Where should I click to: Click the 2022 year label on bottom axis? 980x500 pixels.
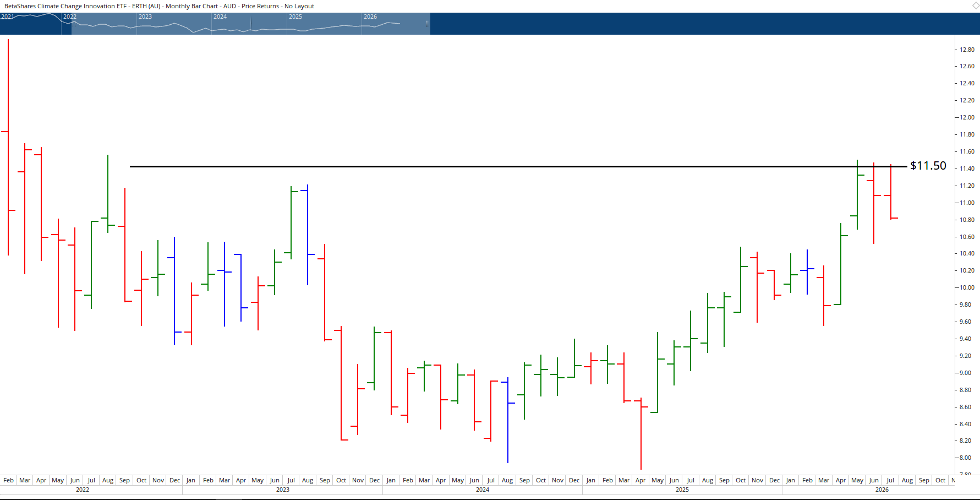pos(83,490)
